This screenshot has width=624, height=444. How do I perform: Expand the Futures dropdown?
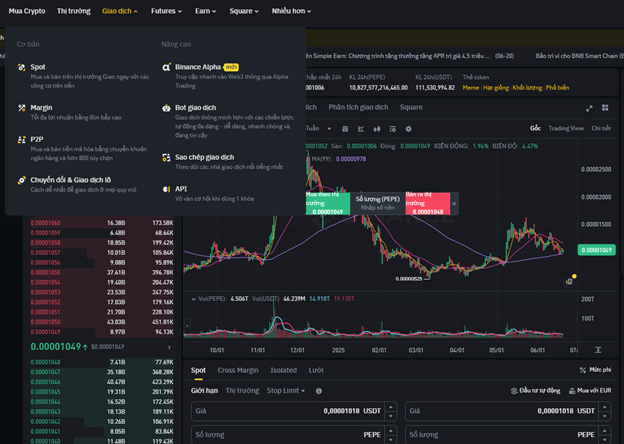166,11
